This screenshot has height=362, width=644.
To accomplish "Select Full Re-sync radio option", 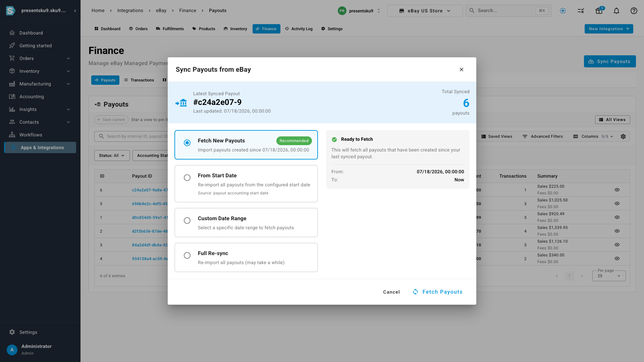I will pos(187,255).
